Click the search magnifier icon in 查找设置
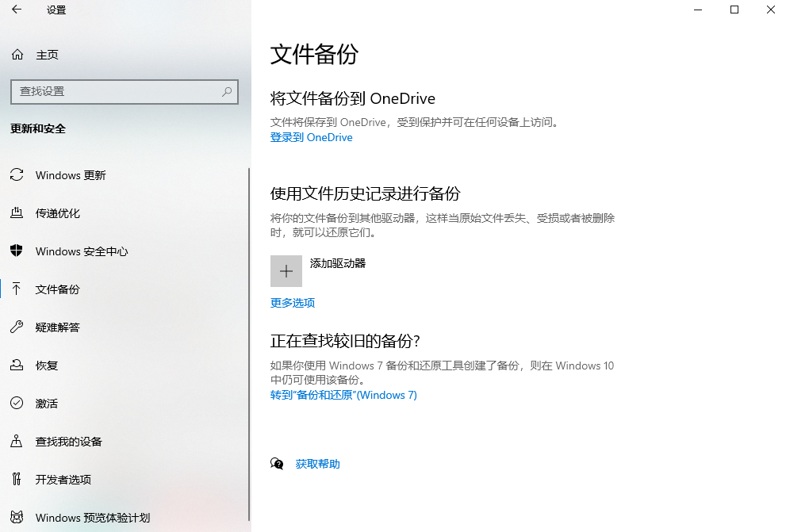786x532 pixels. [227, 91]
